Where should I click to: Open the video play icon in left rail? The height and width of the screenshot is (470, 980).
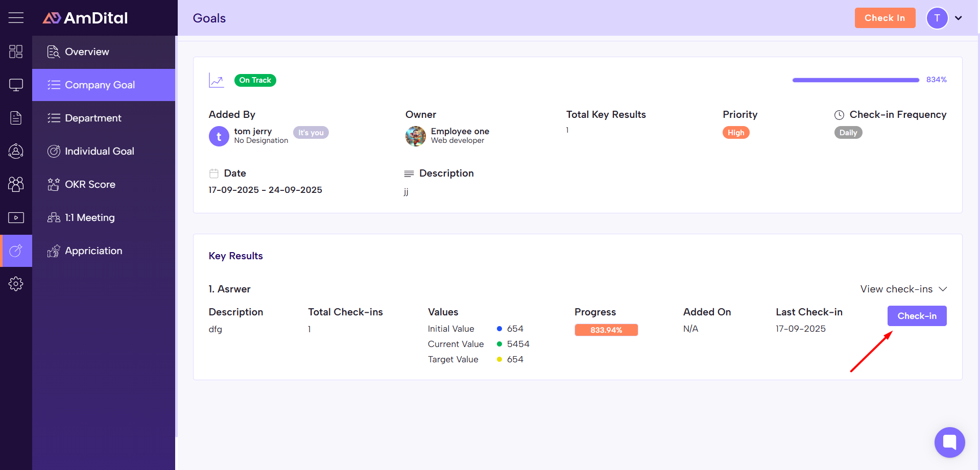[x=16, y=217]
